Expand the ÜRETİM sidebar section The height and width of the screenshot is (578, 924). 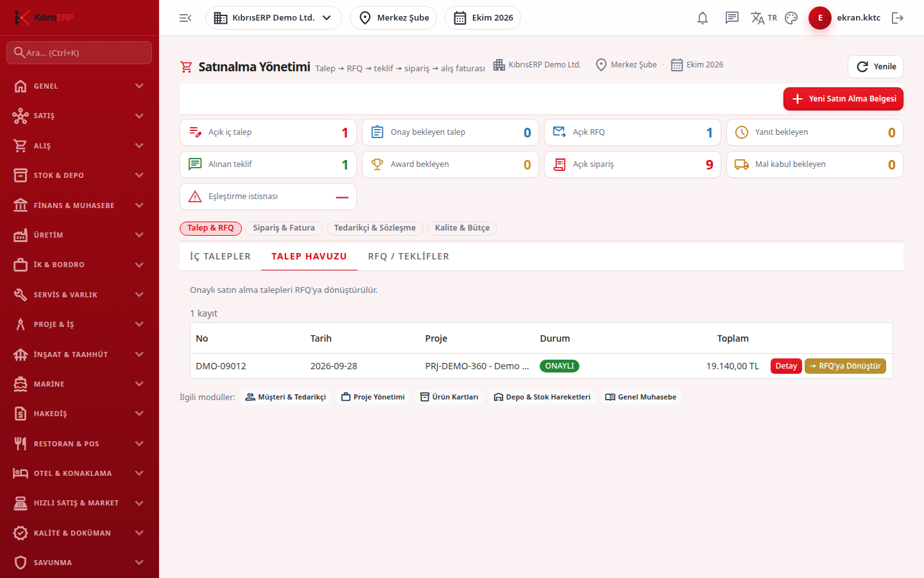tap(79, 235)
